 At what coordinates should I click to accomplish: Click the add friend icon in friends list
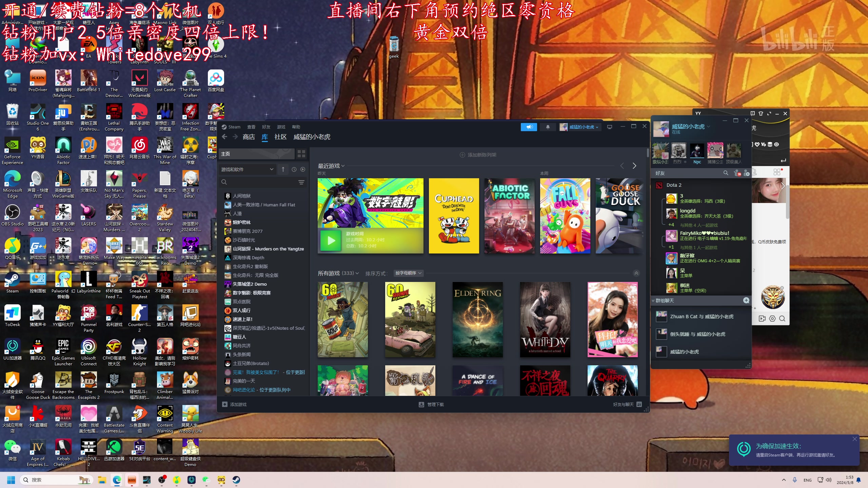coord(747,173)
